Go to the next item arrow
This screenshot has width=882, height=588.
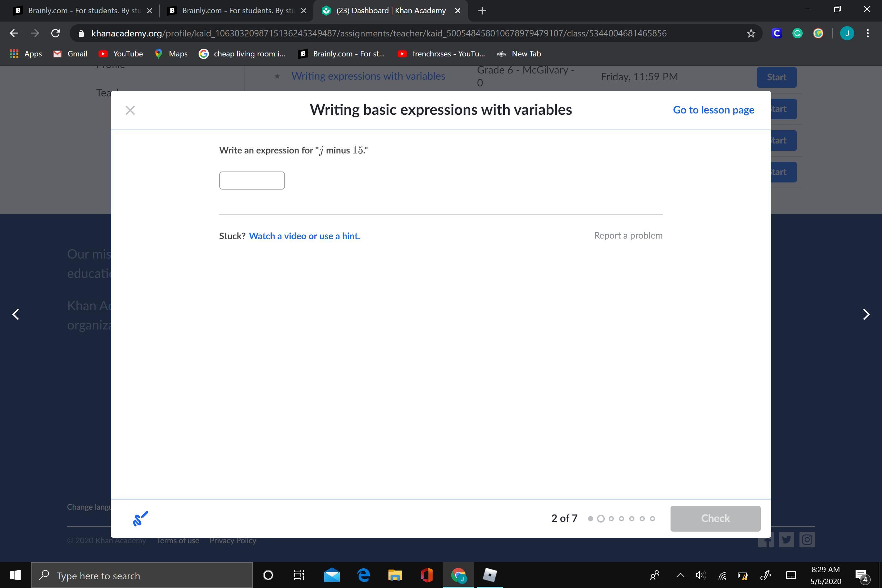(x=866, y=314)
